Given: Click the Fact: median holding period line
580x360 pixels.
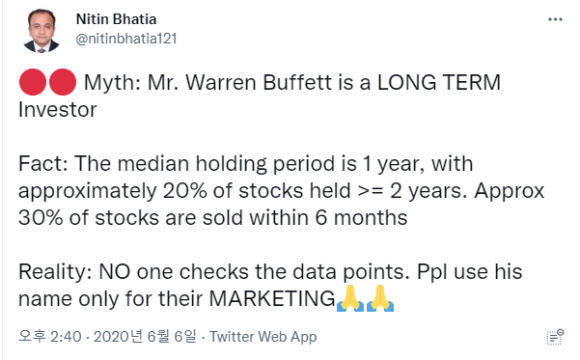Looking at the screenshot, I should click(x=246, y=164).
